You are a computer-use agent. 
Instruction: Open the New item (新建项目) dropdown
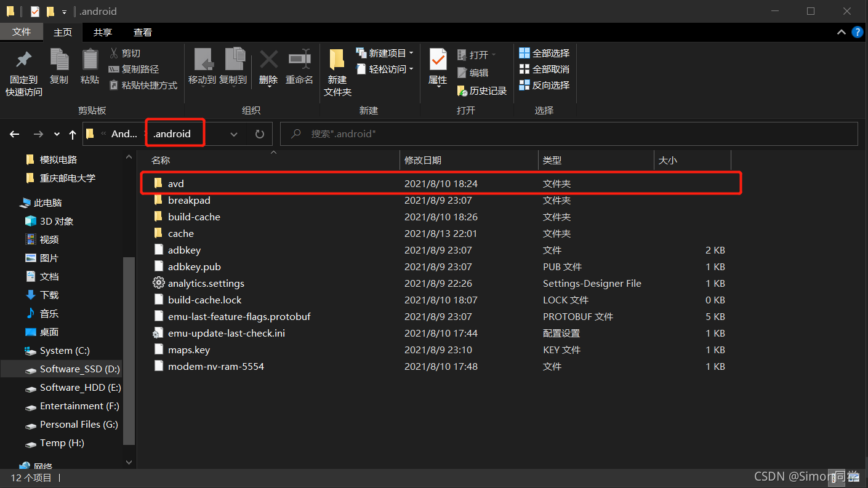(385, 54)
